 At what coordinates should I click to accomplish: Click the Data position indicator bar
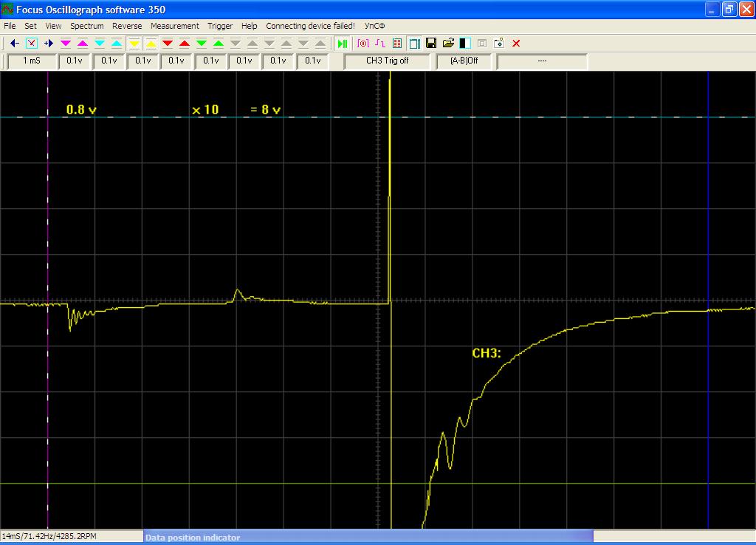(368, 537)
